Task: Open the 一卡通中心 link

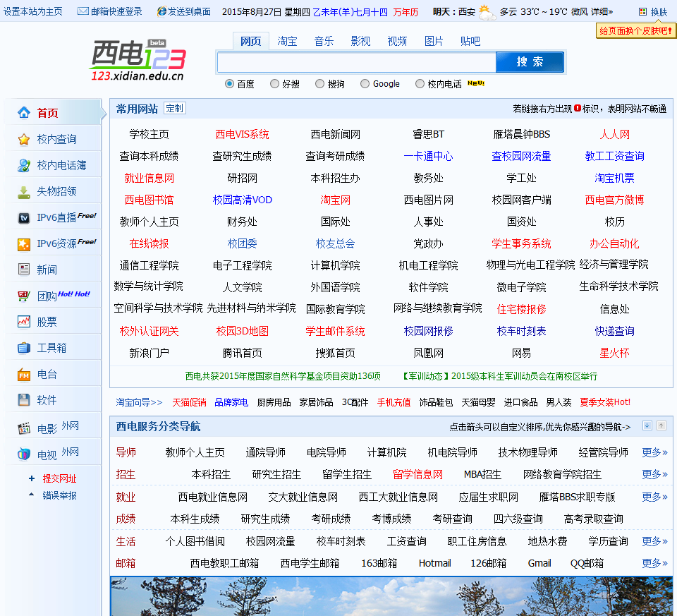Action: coord(428,157)
